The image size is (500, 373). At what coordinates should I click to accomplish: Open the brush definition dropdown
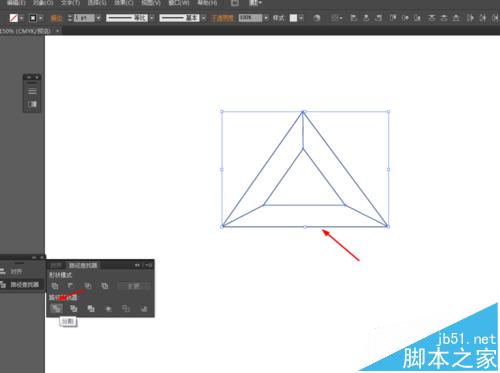pyautogui.click(x=204, y=18)
